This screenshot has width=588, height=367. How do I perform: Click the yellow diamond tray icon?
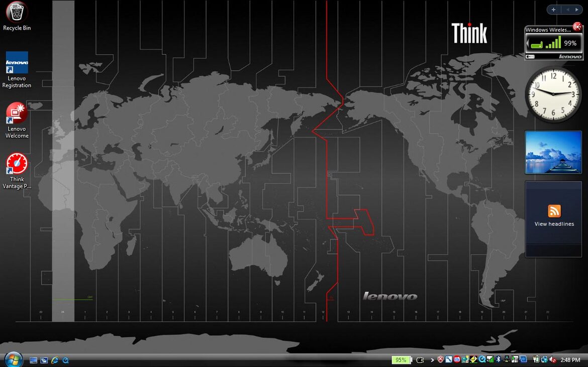coord(473,360)
